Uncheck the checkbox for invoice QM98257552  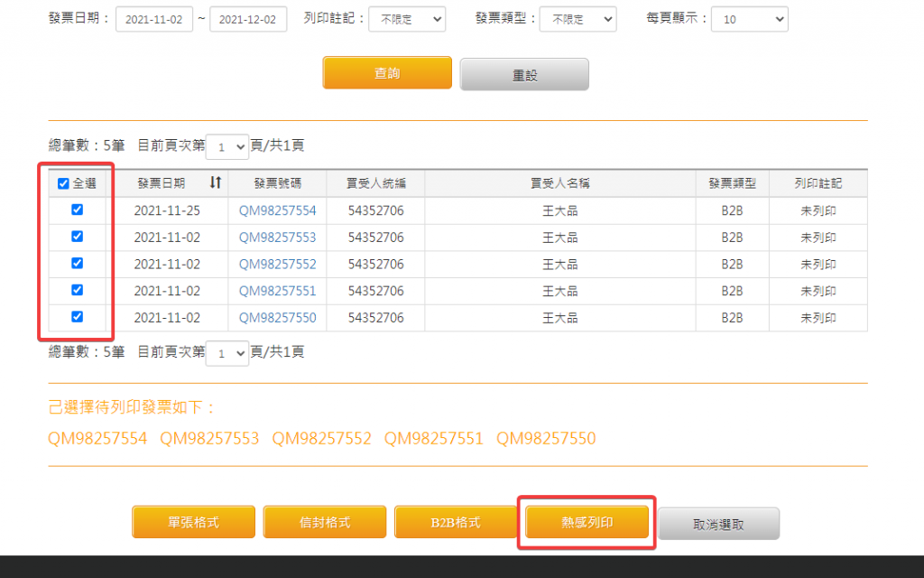[77, 264]
